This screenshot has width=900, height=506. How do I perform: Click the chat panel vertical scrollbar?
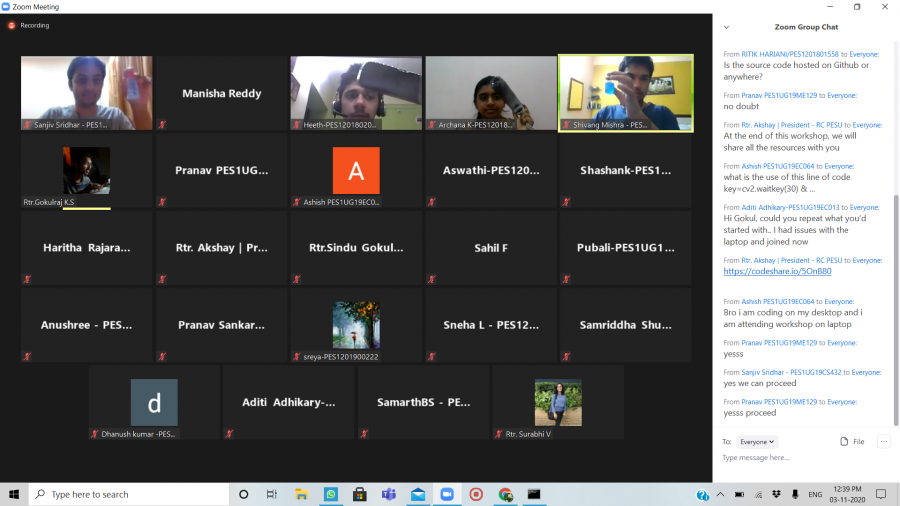[895, 200]
